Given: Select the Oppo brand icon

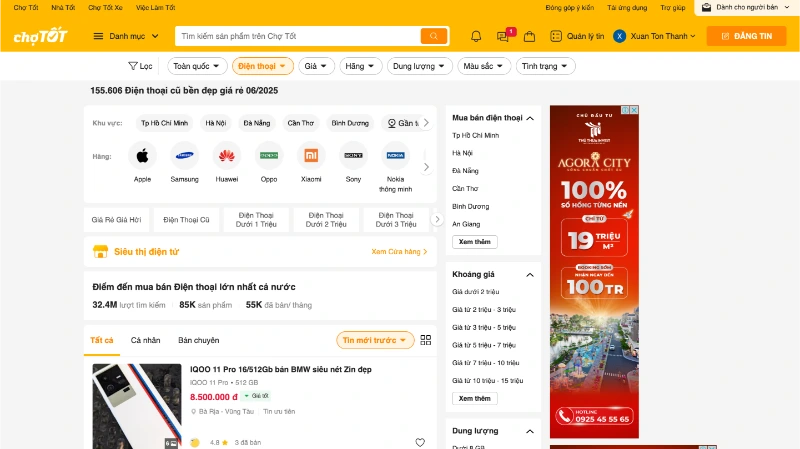Looking at the screenshot, I should [x=269, y=156].
